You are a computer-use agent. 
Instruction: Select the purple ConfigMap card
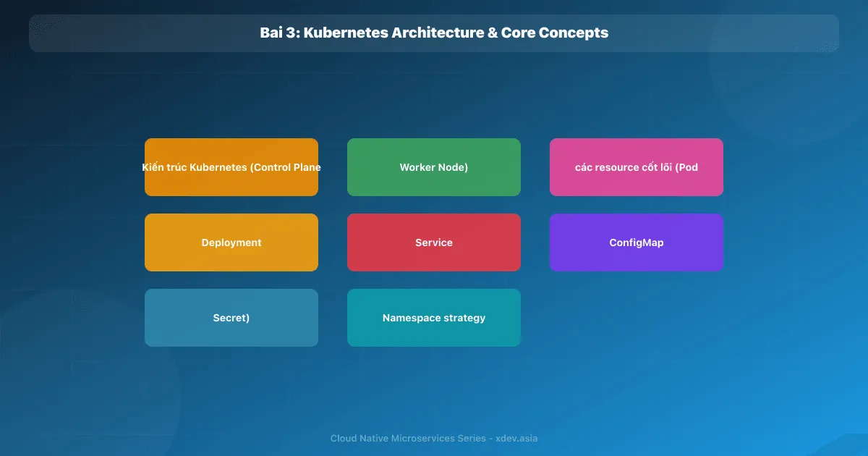637,242
